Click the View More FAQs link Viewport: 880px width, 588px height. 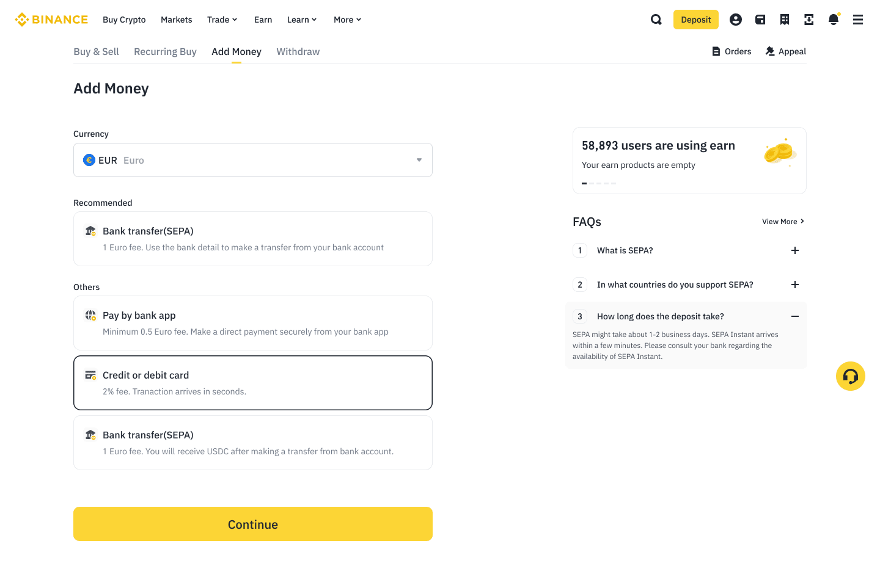[783, 222]
